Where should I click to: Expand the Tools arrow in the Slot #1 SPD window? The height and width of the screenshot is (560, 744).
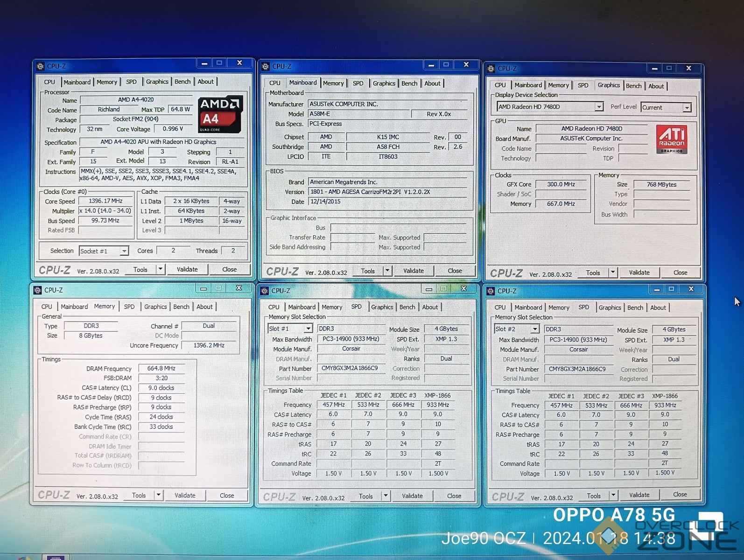coord(386,496)
